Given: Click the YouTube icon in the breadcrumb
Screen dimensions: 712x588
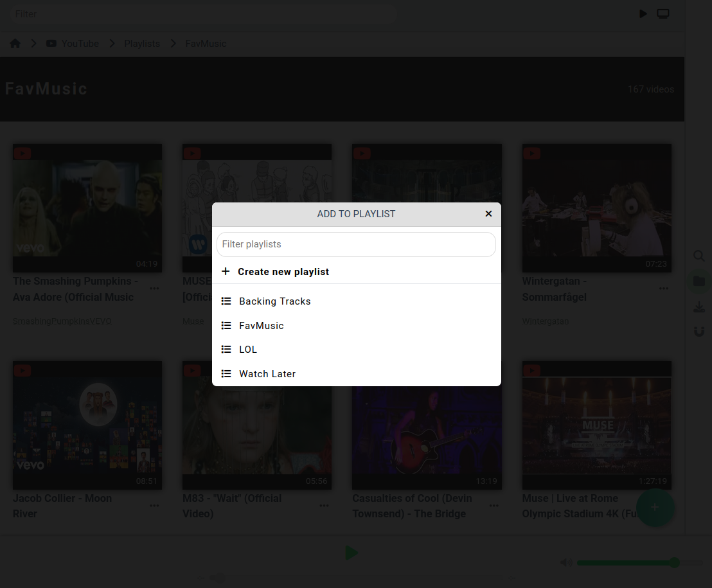Looking at the screenshot, I should [x=51, y=44].
